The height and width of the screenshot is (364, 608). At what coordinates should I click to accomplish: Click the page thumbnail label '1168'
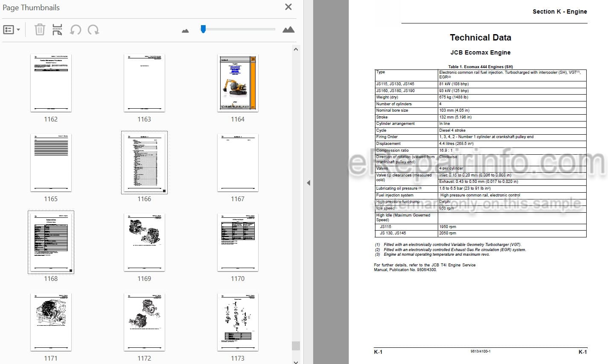51,279
